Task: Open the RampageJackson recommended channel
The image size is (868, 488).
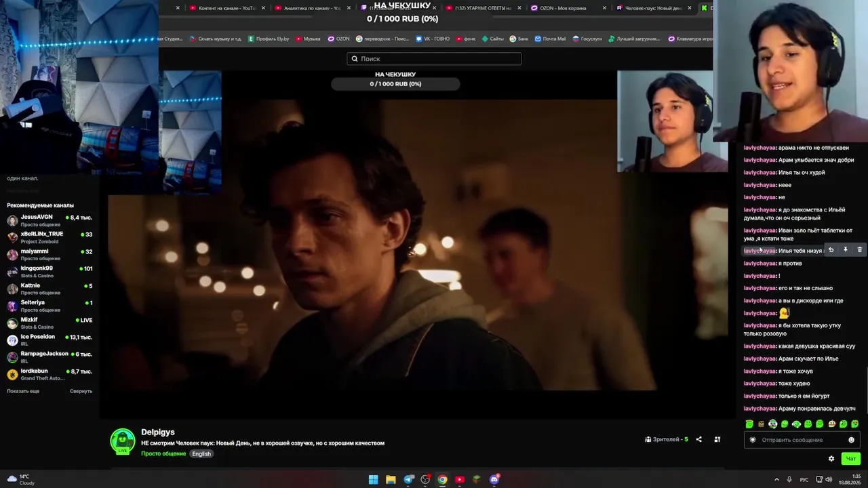Action: pos(50,357)
